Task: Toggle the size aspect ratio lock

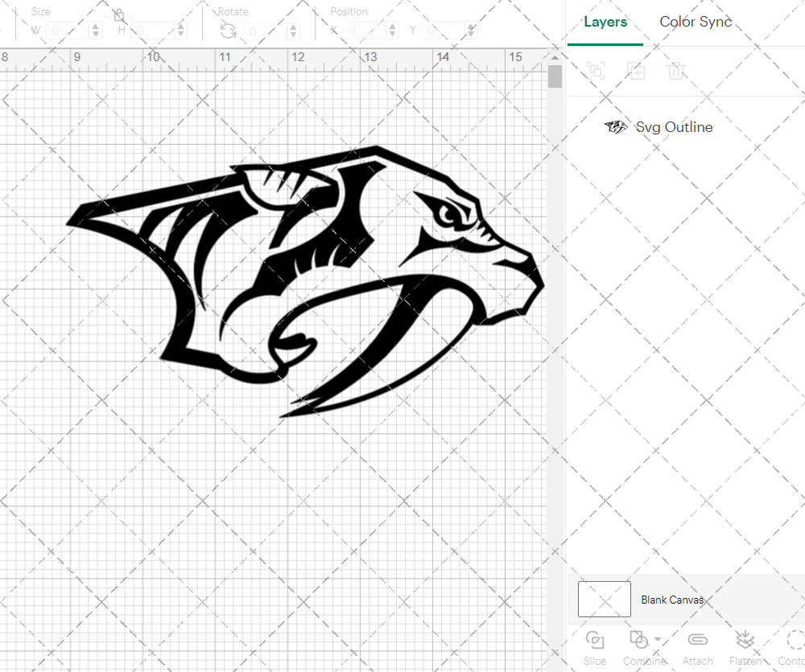Action: tap(119, 15)
